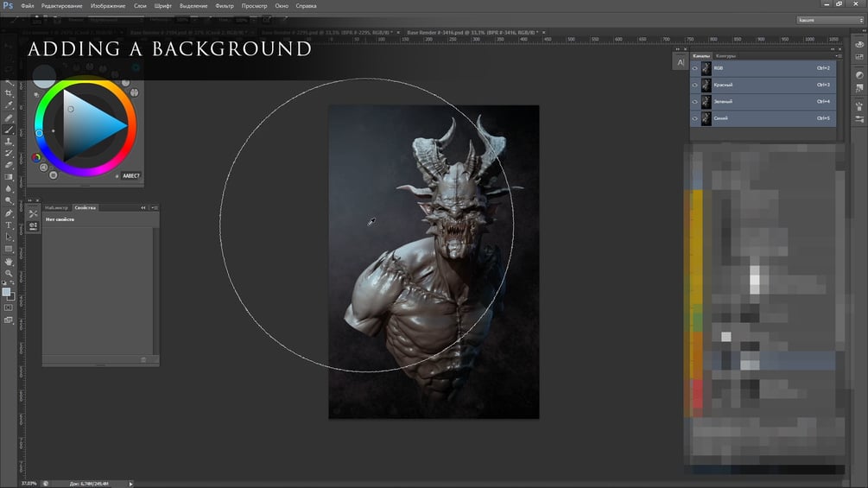Select the Gradient tool
Viewport: 868px width, 488px height.
pos(9,177)
